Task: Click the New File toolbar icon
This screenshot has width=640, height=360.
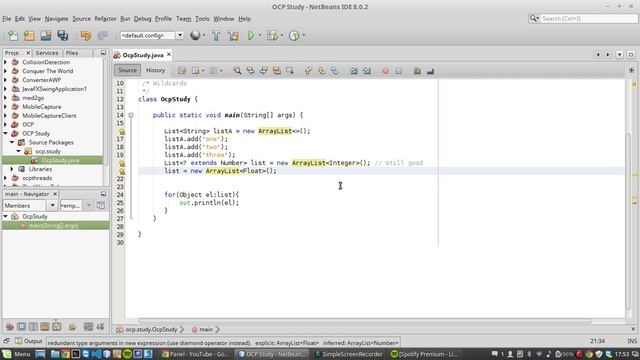Action: coord(13,36)
